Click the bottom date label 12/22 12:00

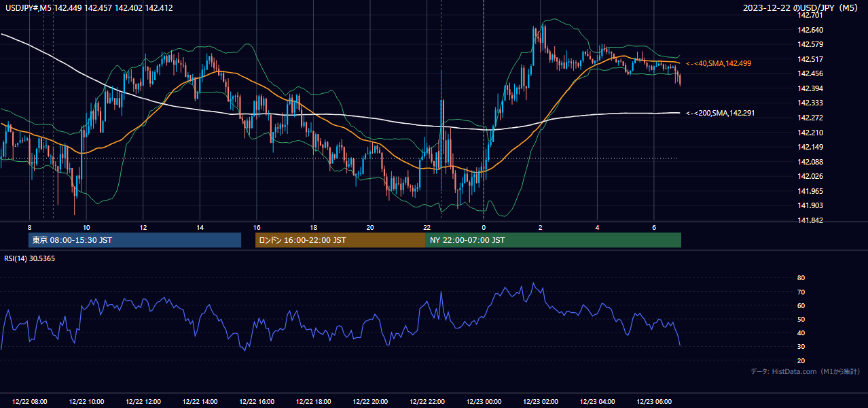143,402
